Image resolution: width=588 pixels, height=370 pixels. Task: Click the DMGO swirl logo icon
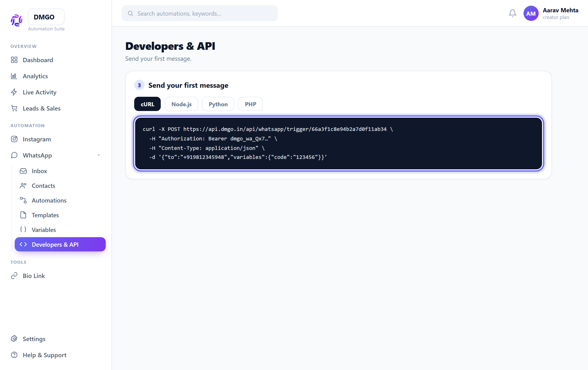(x=17, y=20)
